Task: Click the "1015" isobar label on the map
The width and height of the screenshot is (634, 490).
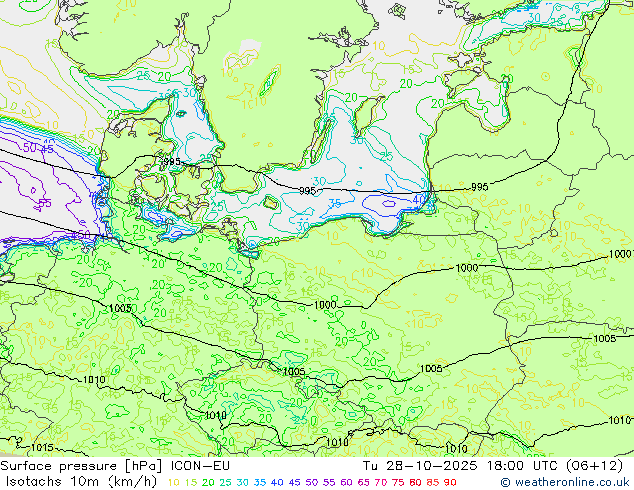Action: (x=42, y=448)
